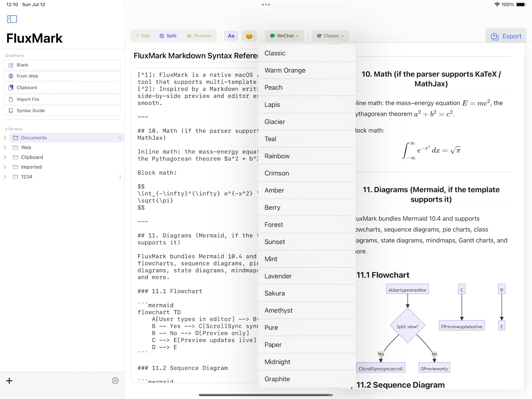
Task: Click the '11.2 Sequence Diagram' preview heading
Action: [400, 385]
